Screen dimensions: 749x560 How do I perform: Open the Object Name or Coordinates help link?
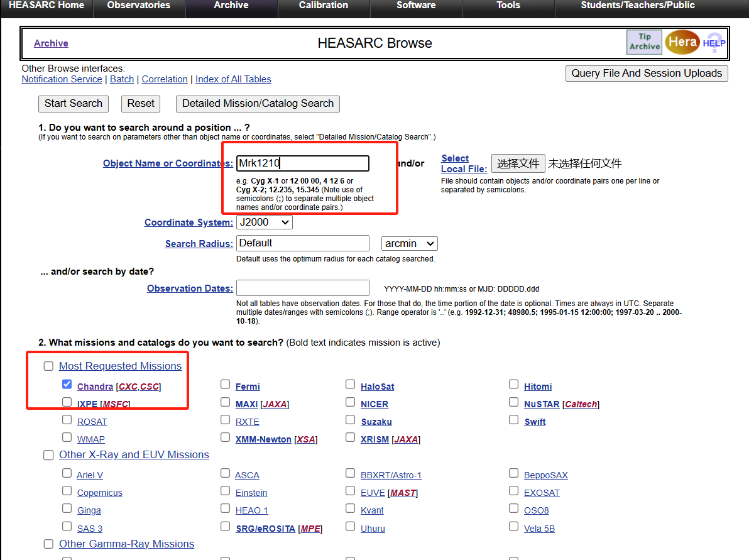coord(168,163)
